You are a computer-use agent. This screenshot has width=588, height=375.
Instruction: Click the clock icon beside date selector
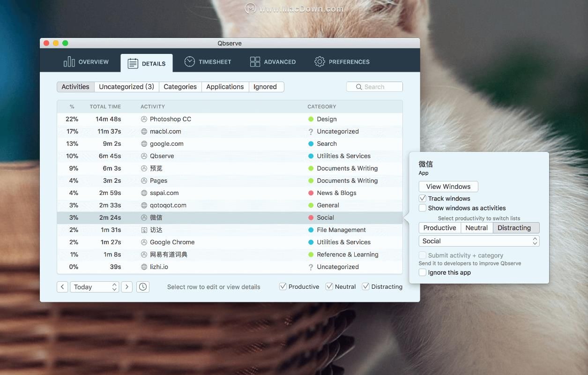coord(143,287)
